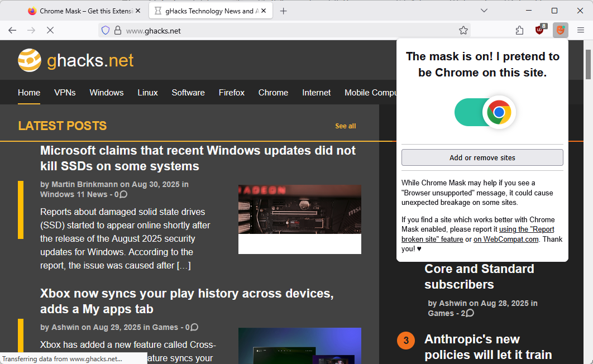The height and width of the screenshot is (364, 593).
Task: View the Xbox article thumbnail
Action: pyautogui.click(x=299, y=346)
